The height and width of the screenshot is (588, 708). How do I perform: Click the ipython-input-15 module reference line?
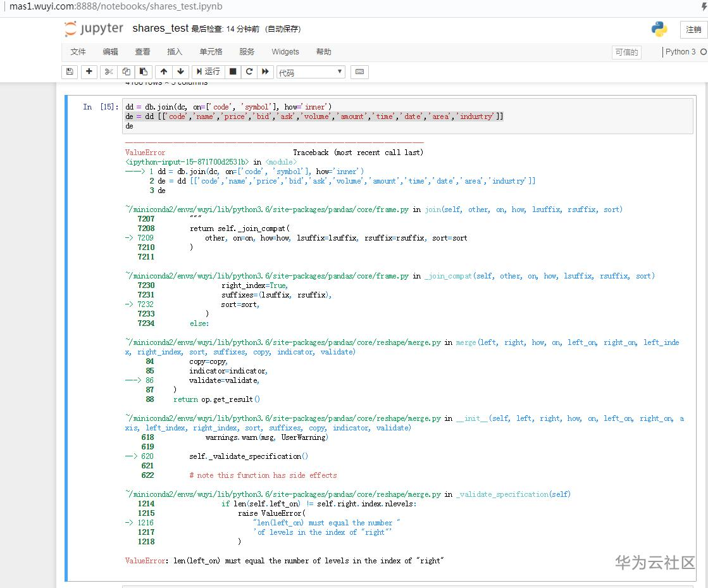[211, 162]
